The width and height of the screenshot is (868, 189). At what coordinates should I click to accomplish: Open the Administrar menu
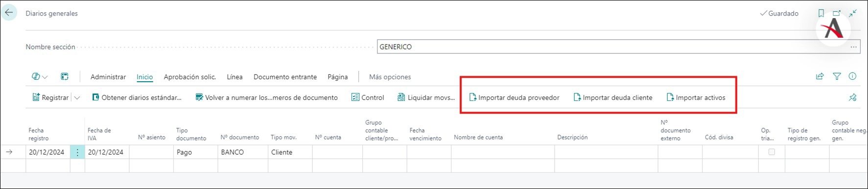click(108, 77)
